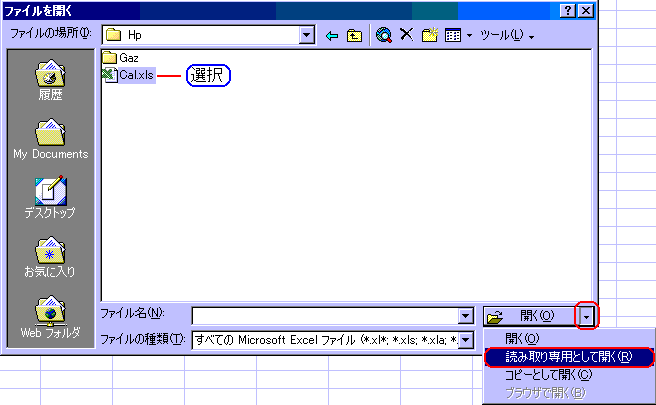The height and width of the screenshot is (405, 656).
Task: Expand the ファイルの場所 folder dropdown
Action: tap(307, 36)
